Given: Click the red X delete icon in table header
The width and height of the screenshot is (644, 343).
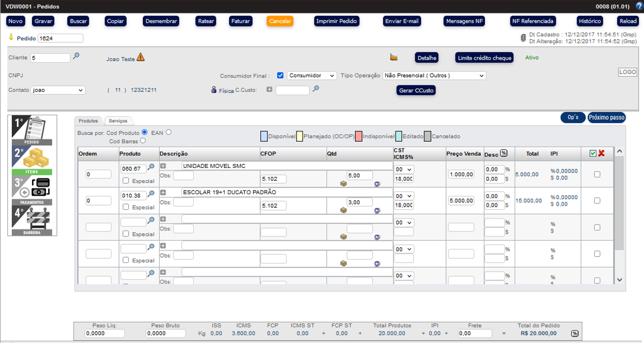Looking at the screenshot, I should (x=601, y=154).
